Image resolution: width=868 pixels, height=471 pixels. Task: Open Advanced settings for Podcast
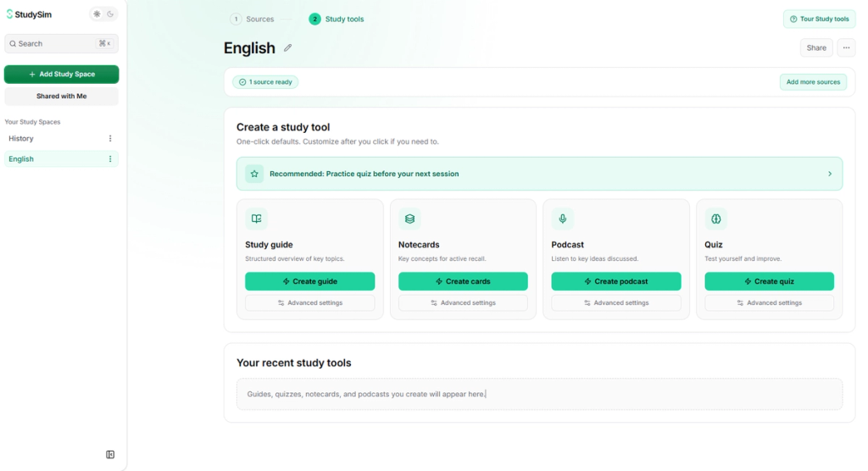(616, 302)
